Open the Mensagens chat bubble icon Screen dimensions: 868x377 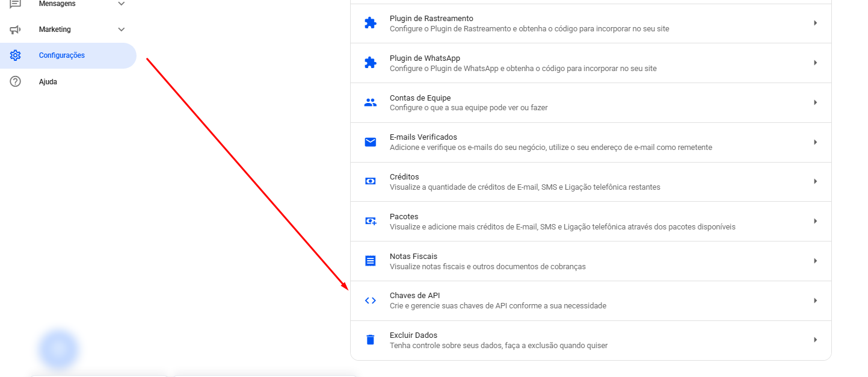coord(16,4)
